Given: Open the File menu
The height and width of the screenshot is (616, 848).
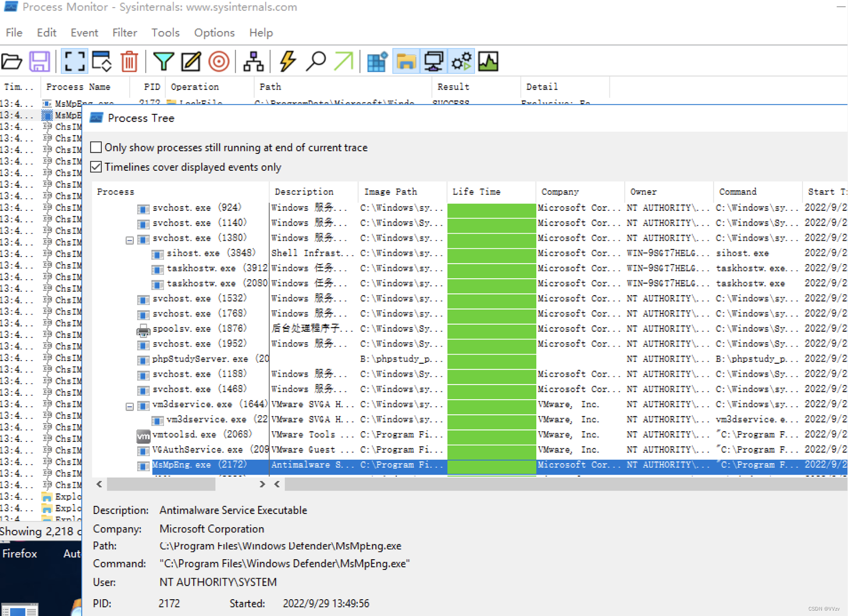Looking at the screenshot, I should click(x=14, y=33).
